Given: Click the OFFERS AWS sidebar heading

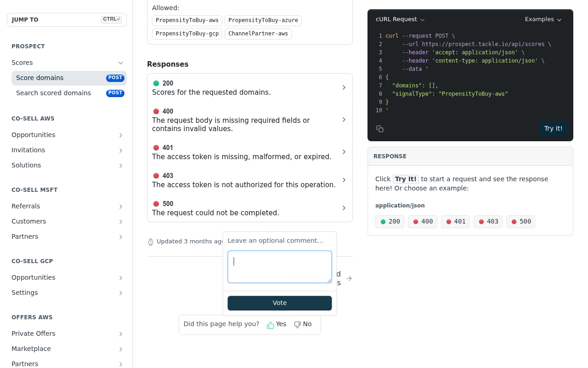Looking at the screenshot, I should [x=32, y=317].
